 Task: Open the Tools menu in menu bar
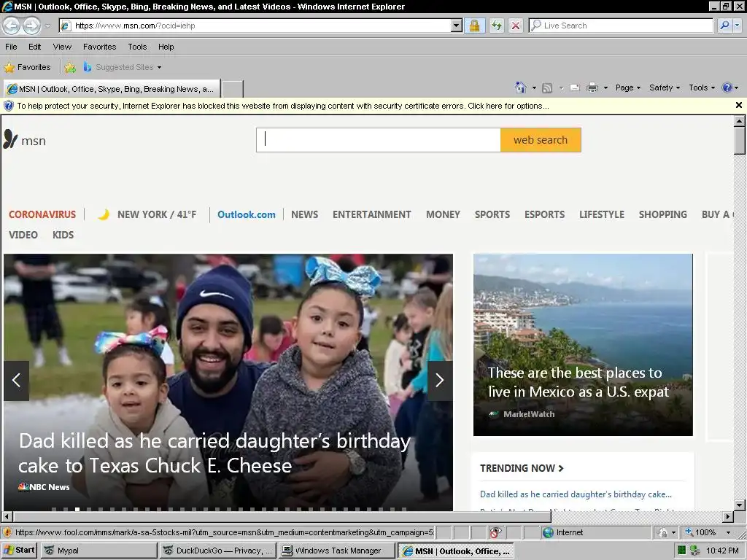tap(137, 47)
